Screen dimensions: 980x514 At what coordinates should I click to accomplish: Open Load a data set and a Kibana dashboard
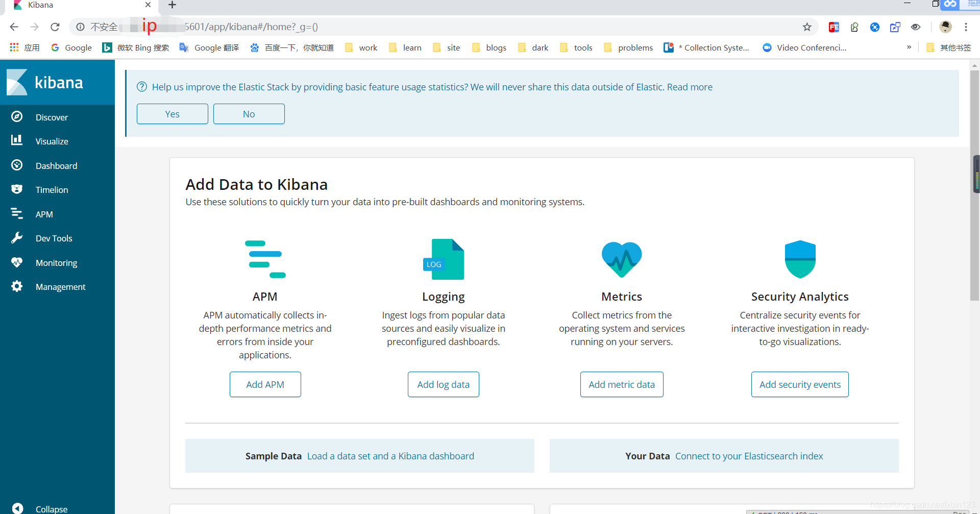(x=390, y=456)
